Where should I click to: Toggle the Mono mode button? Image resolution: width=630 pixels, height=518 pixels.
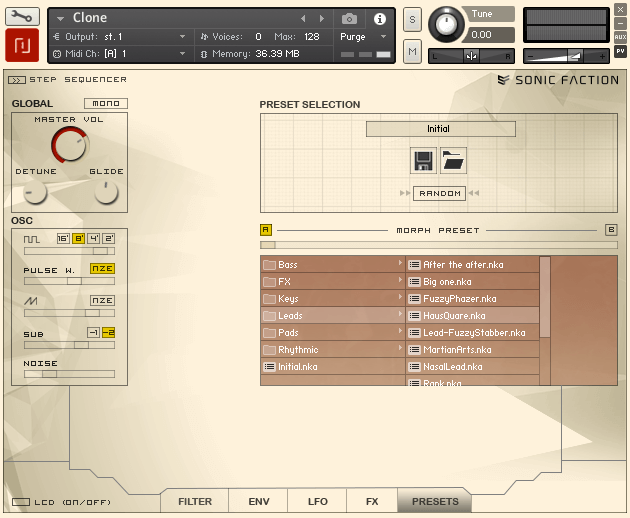[x=106, y=104]
